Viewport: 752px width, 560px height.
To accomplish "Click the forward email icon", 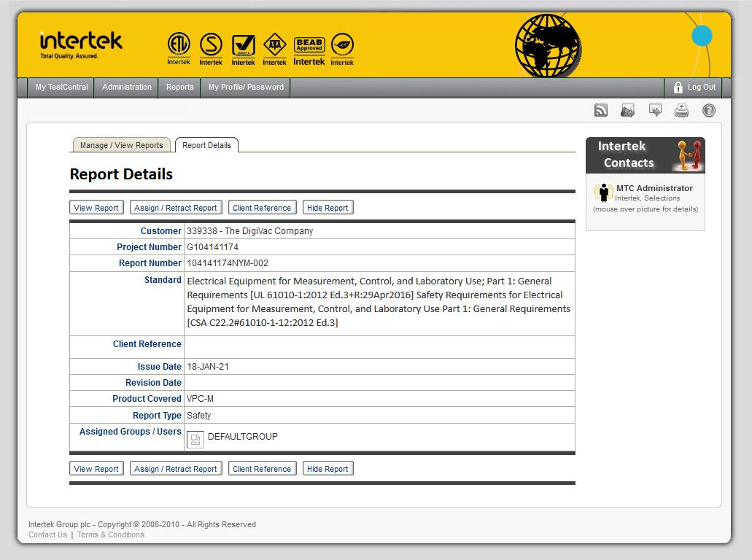I will pyautogui.click(x=655, y=110).
